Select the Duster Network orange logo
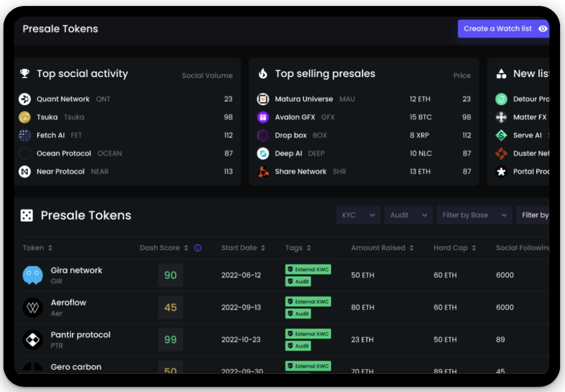Image resolution: width=565 pixels, height=392 pixels. 501,153
